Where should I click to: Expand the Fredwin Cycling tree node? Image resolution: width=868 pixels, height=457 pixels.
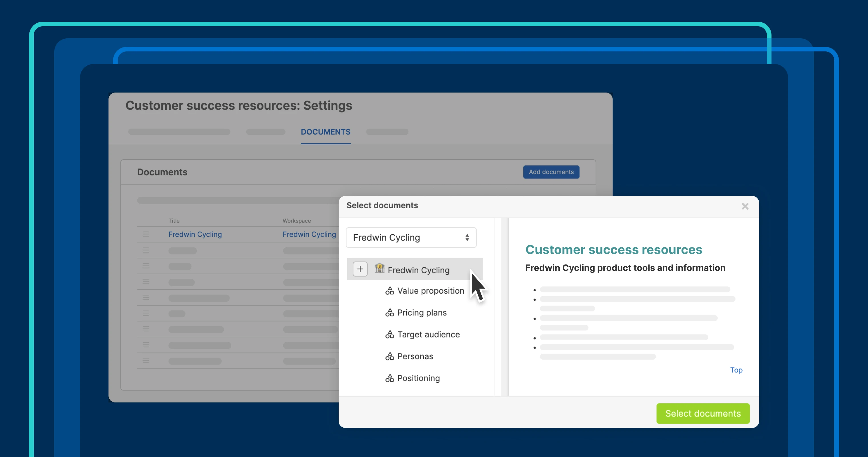click(x=360, y=269)
